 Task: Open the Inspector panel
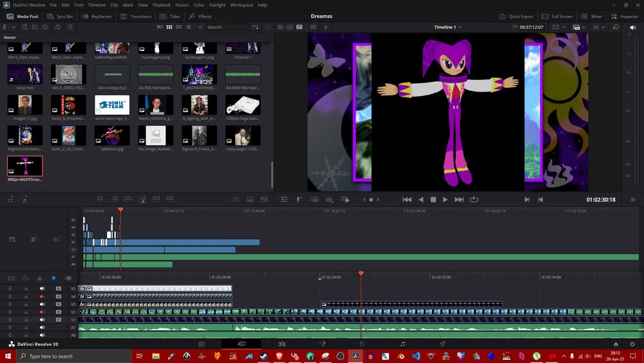(625, 16)
